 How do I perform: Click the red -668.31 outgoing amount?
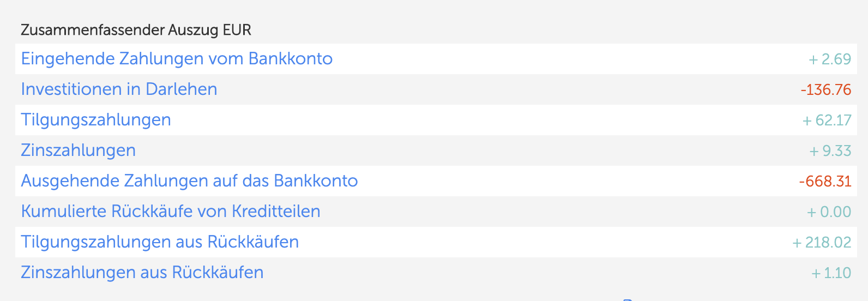pos(825,182)
